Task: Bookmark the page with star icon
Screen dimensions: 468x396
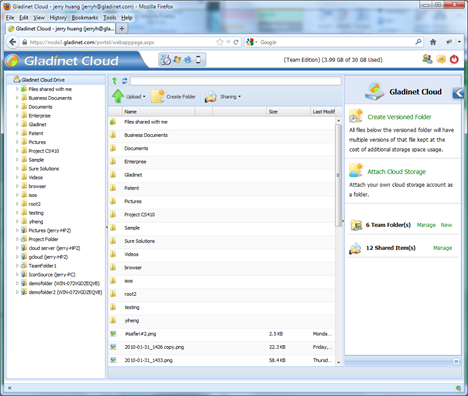Action: click(219, 42)
